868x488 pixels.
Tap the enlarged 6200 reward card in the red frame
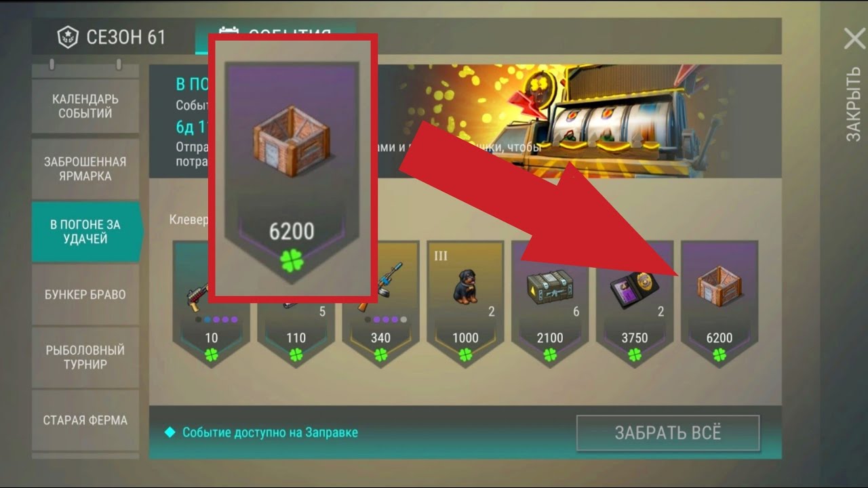[292, 169]
